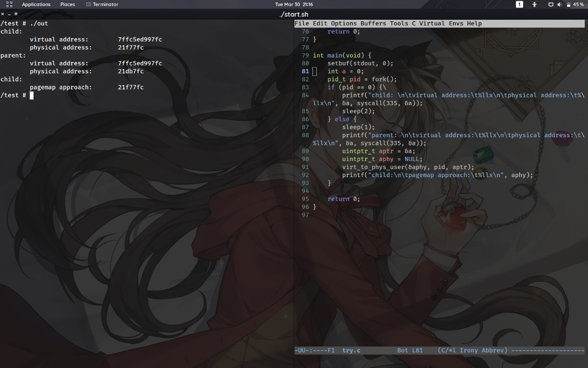Click parent's physical address 21db7fc
The width and height of the screenshot is (588, 368).
tap(131, 71)
